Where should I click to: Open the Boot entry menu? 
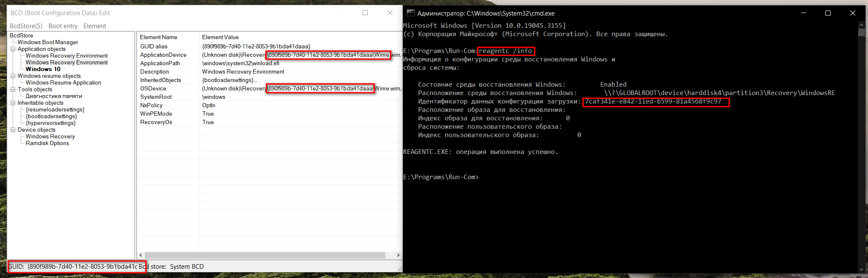pyautogui.click(x=63, y=26)
